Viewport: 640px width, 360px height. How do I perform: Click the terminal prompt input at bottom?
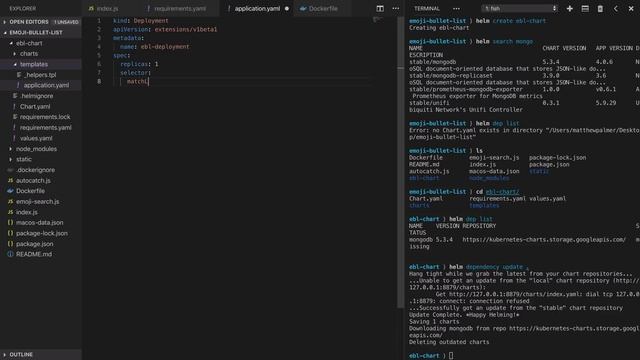(x=451, y=356)
